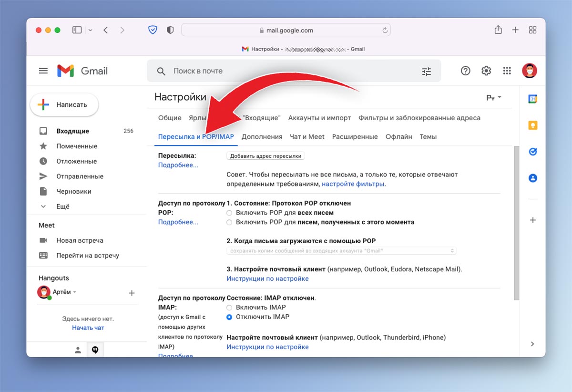The width and height of the screenshot is (572, 392).
Task: Open Инструкции по настройке for IMAP
Action: point(267,347)
